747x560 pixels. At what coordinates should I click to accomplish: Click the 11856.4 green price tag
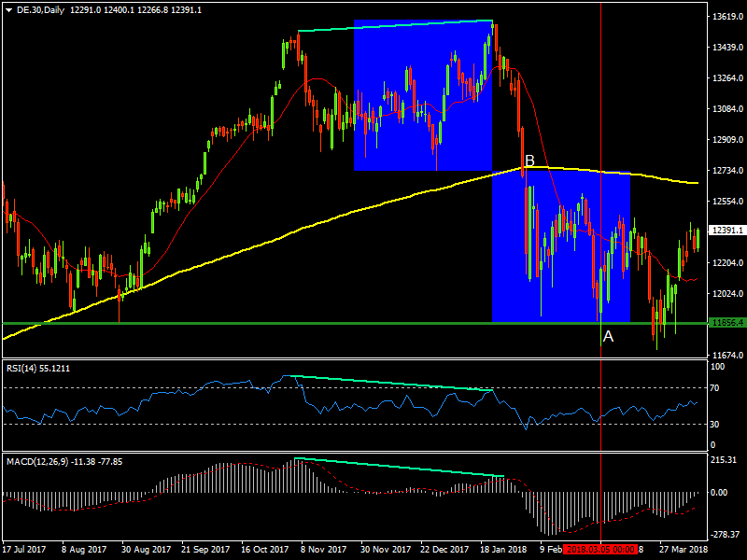[726, 323]
